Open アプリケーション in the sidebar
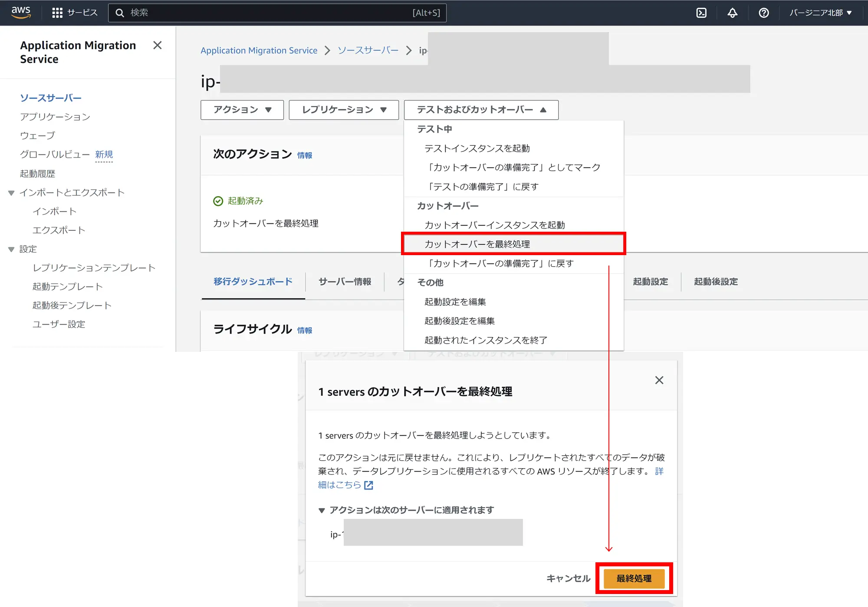Viewport: 868px width, 607px height. click(55, 116)
